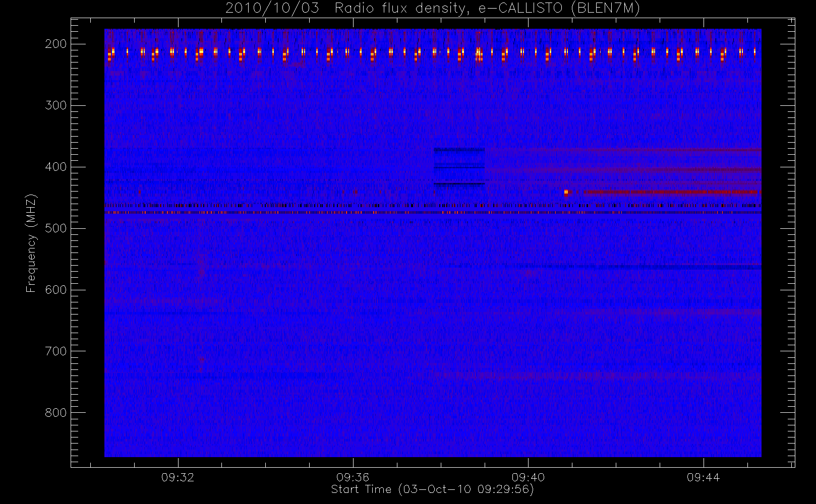Click the 500 frequency tick label

coord(56,228)
